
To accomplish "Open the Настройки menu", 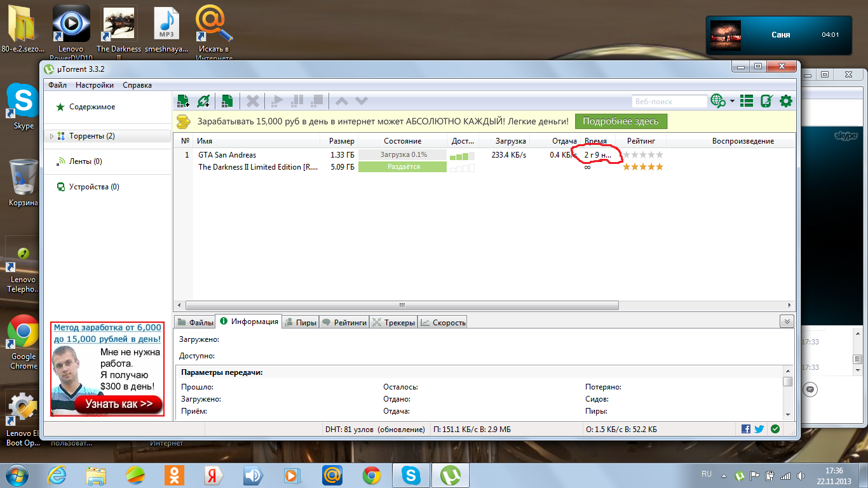I will tap(95, 85).
